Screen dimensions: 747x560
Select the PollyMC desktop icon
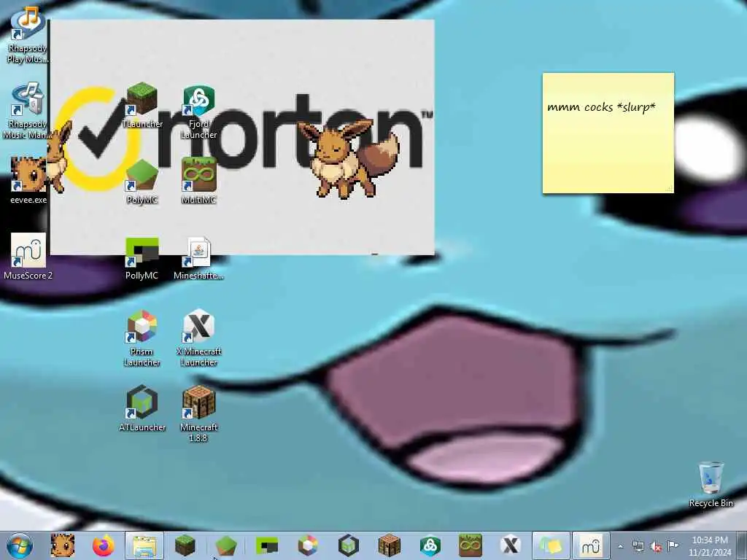tap(142, 258)
